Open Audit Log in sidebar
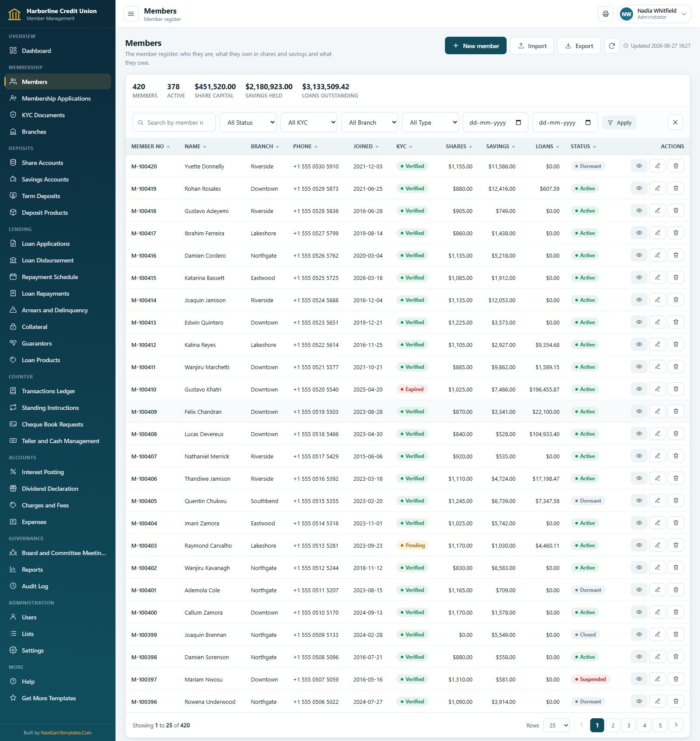 [58, 586]
